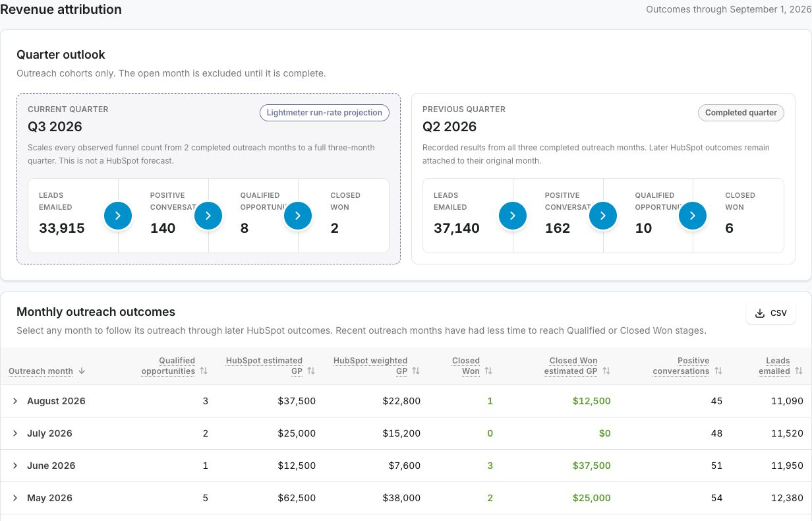Click May's 12,380 leads emailed value

click(787, 498)
